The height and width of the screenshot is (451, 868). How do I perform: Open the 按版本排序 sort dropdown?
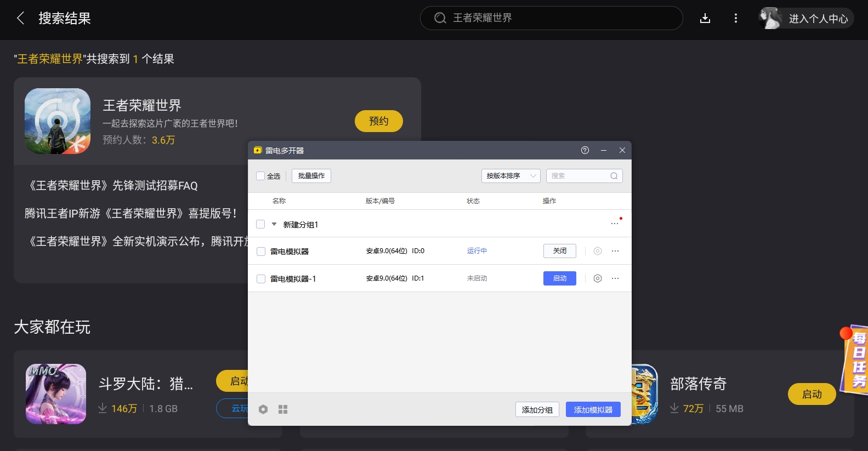pos(510,176)
